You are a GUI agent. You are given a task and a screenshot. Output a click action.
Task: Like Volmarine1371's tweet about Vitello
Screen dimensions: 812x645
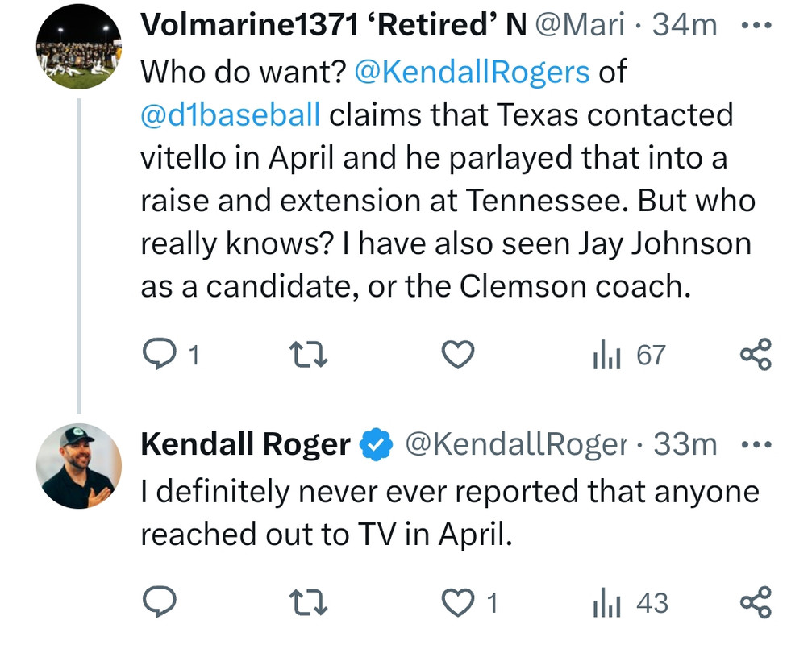pos(459,355)
